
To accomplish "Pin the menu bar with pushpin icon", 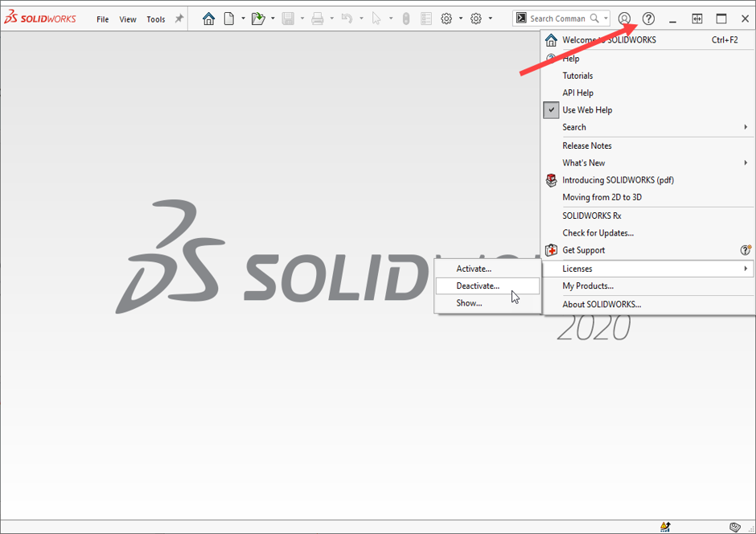I will tap(179, 18).
